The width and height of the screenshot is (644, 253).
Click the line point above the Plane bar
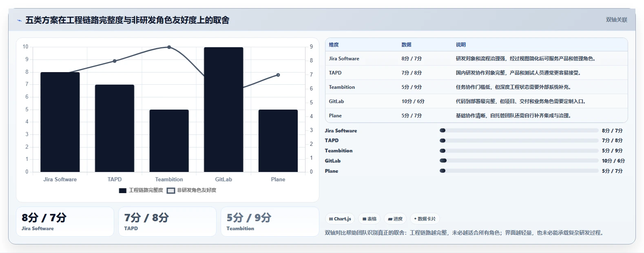point(278,75)
